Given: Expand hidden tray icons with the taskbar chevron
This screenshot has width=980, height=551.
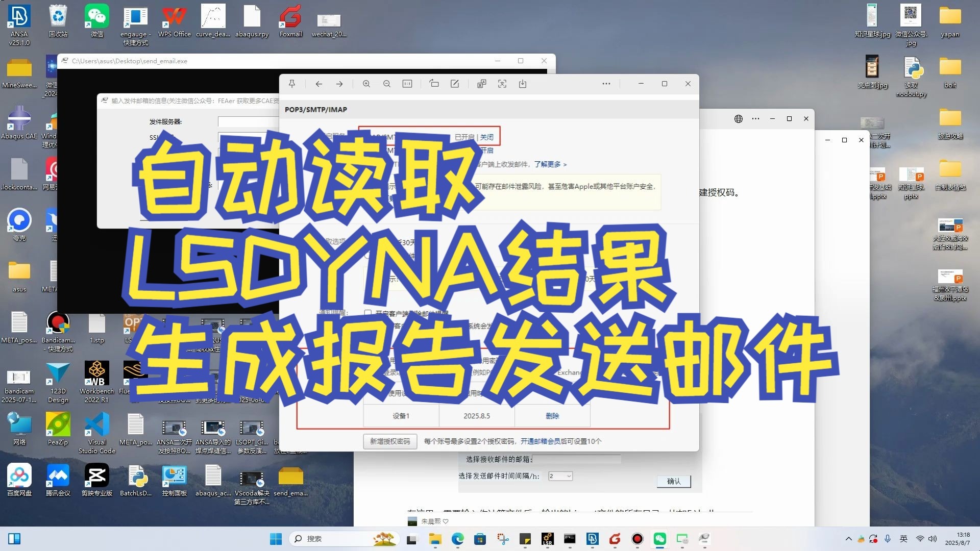Looking at the screenshot, I should point(849,539).
